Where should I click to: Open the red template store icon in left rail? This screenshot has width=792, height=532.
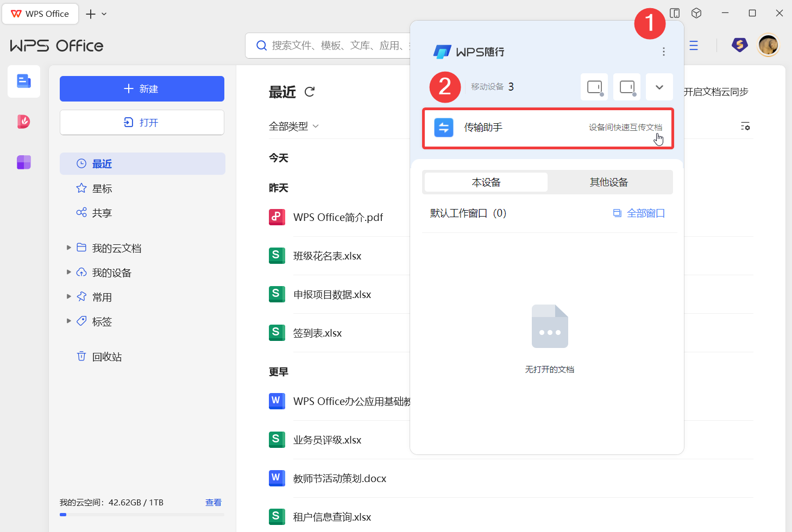tap(24, 122)
